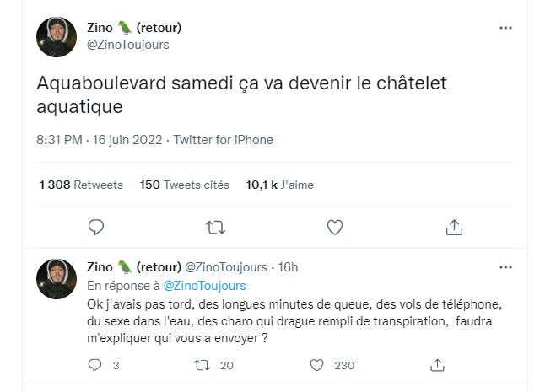
Task: Open @ZinoToujours mention link in reply
Action: [x=204, y=286]
